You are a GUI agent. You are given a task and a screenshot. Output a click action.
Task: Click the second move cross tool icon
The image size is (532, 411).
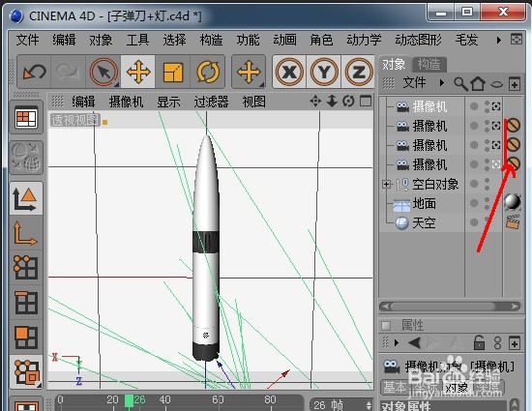click(249, 72)
